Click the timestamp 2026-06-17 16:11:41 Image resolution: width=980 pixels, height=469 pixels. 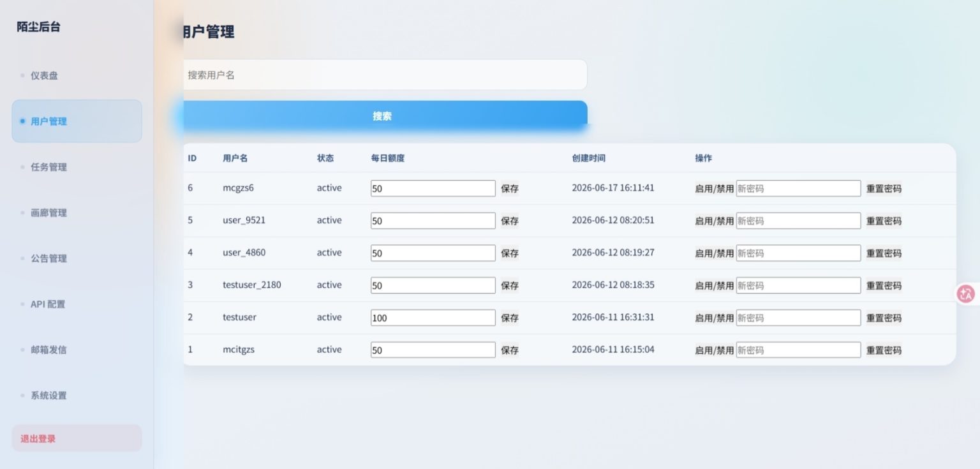tap(613, 188)
